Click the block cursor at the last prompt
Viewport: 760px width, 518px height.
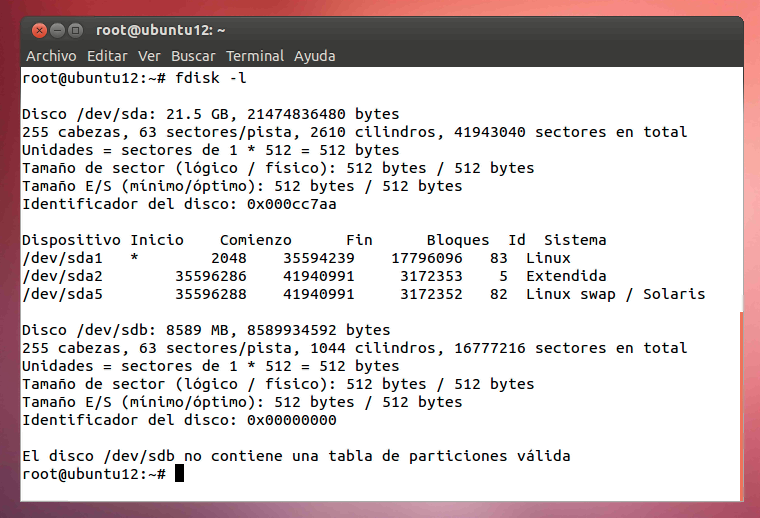coord(179,474)
